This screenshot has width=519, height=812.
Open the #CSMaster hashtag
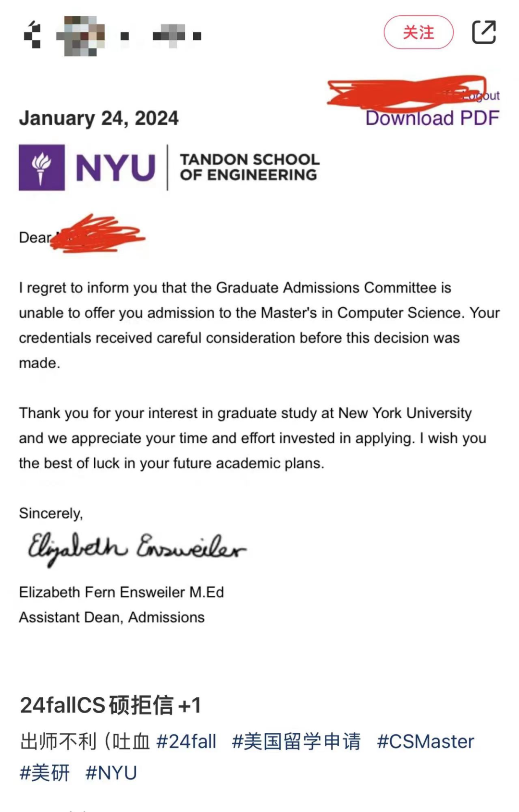(x=425, y=741)
